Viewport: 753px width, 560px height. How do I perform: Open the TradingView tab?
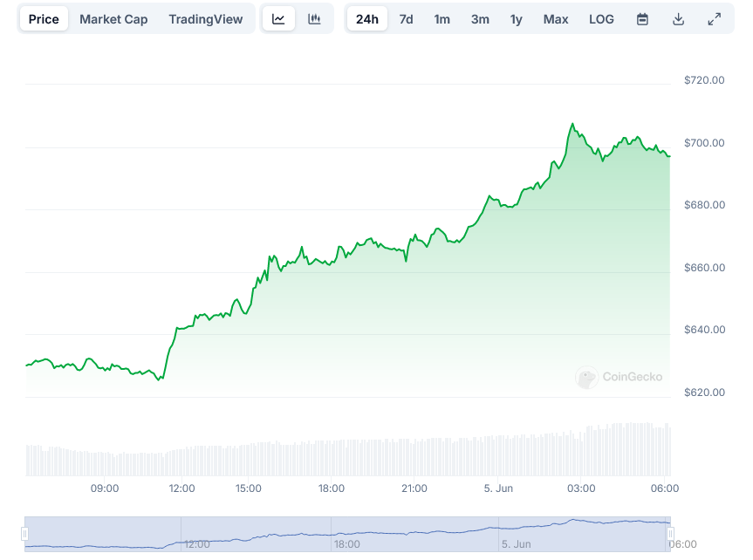(x=206, y=19)
